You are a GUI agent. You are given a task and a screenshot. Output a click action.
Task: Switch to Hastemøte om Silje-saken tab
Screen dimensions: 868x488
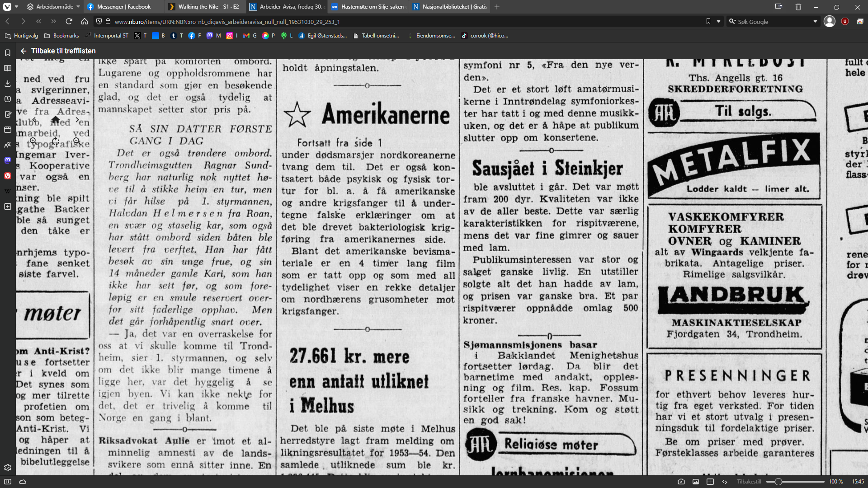[x=368, y=7]
